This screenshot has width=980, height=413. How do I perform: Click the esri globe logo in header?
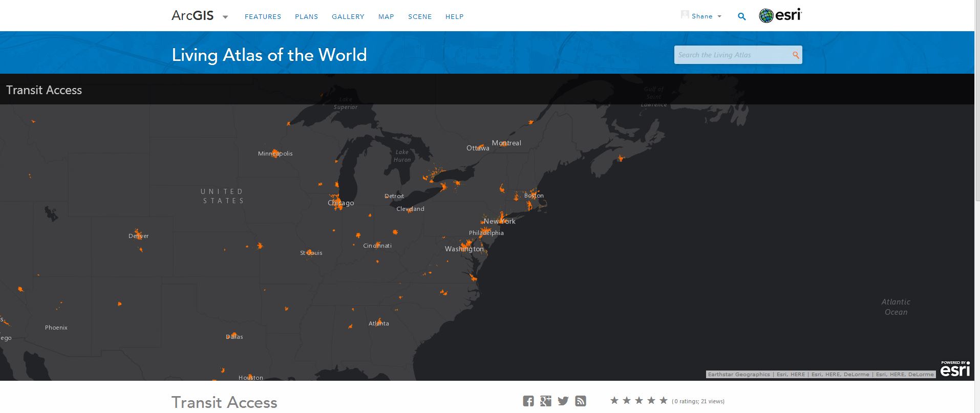pos(780,16)
